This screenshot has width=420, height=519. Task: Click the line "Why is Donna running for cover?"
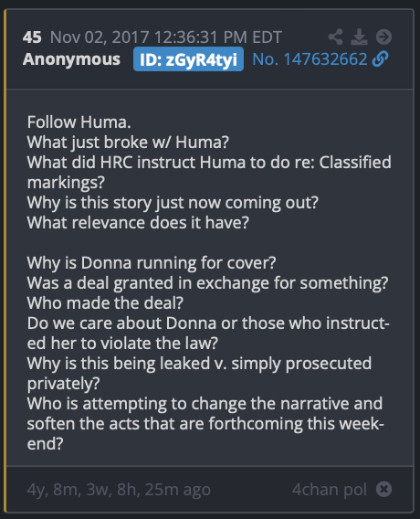tap(152, 263)
